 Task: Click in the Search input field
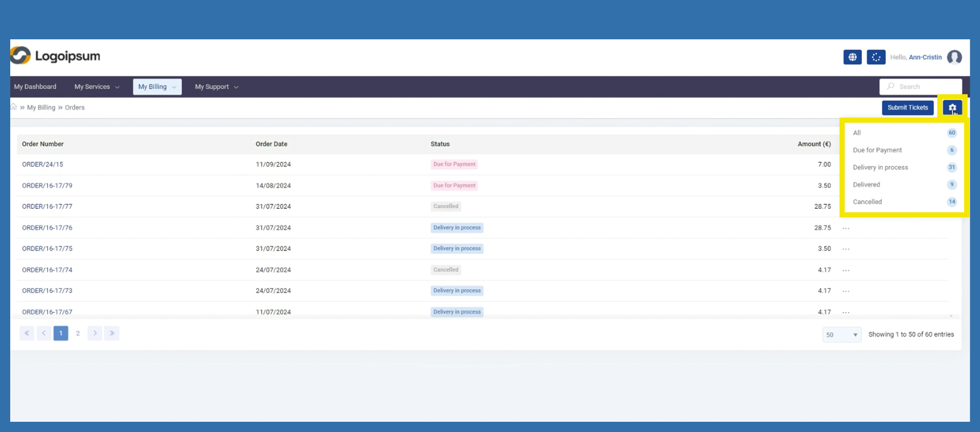(925, 87)
